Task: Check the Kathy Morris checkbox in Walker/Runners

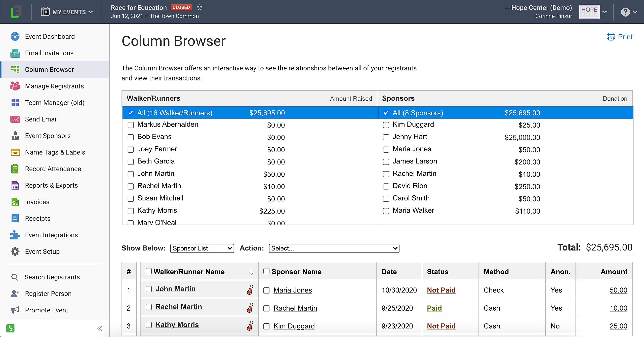Action: tap(131, 211)
